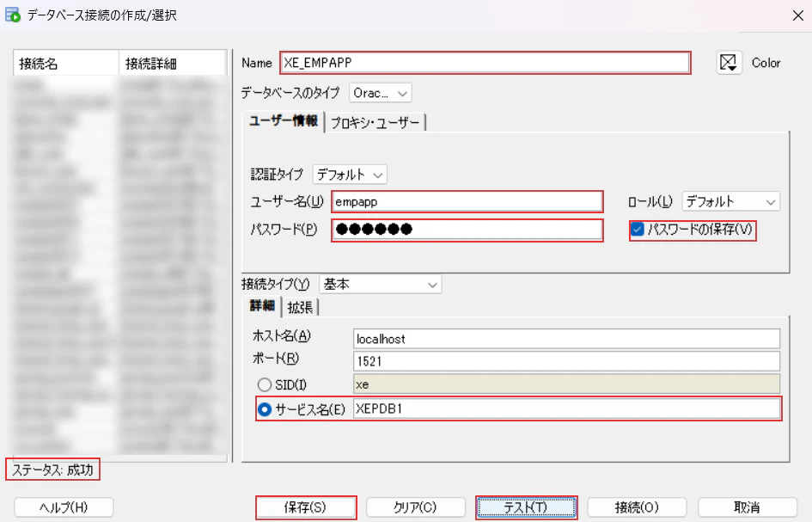The height and width of the screenshot is (522, 812).
Task: Switch to the 拡張 tab
Action: click(x=300, y=307)
